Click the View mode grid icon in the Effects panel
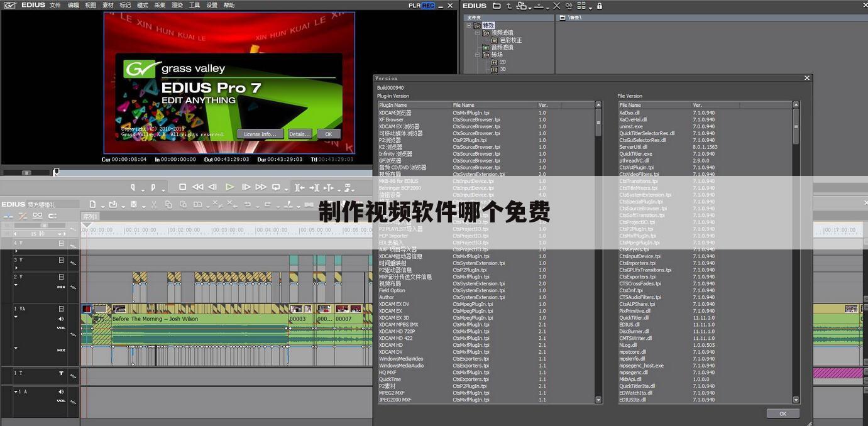The image size is (868, 426). coord(581,6)
